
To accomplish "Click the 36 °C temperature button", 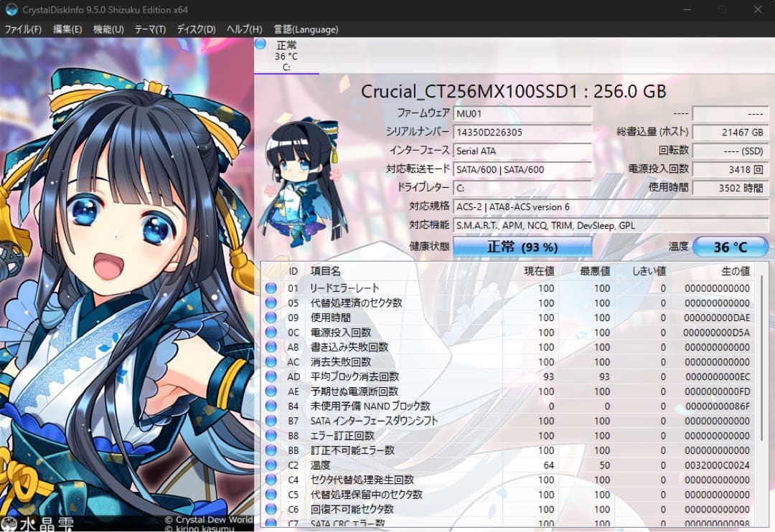I will (x=730, y=246).
